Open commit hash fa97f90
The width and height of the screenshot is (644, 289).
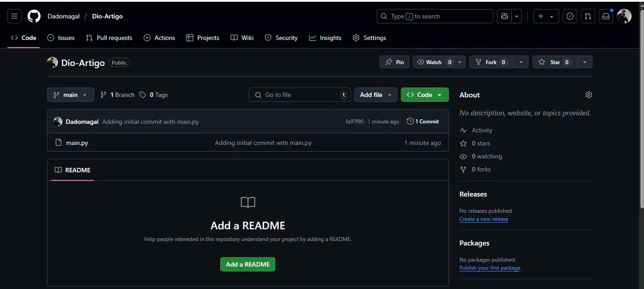(x=354, y=122)
